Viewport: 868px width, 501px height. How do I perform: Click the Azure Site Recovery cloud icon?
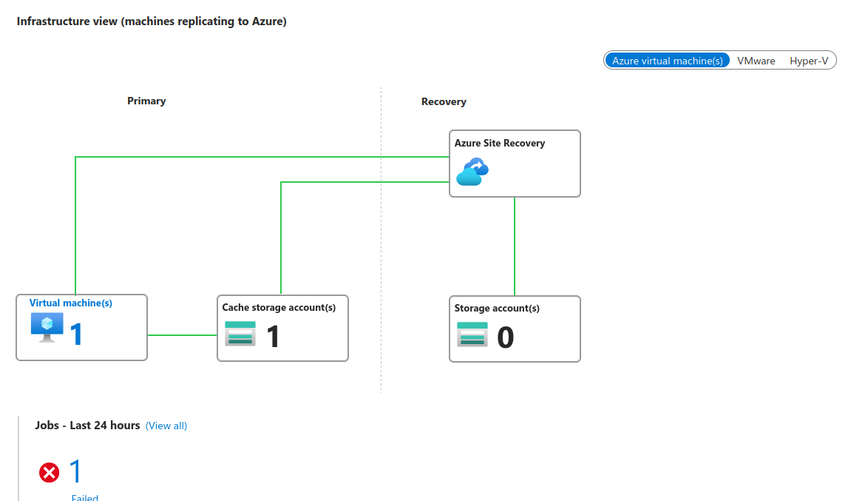(x=472, y=171)
